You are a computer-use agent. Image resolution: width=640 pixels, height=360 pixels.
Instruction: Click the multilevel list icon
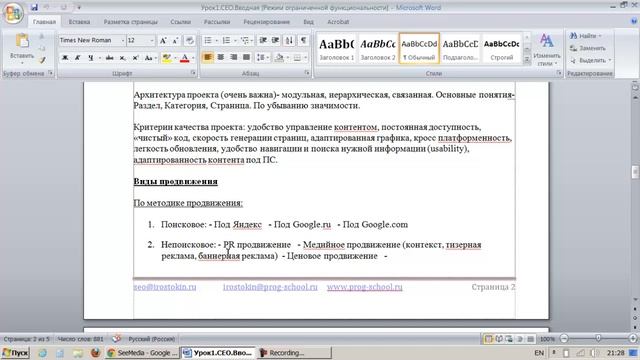coord(244,40)
